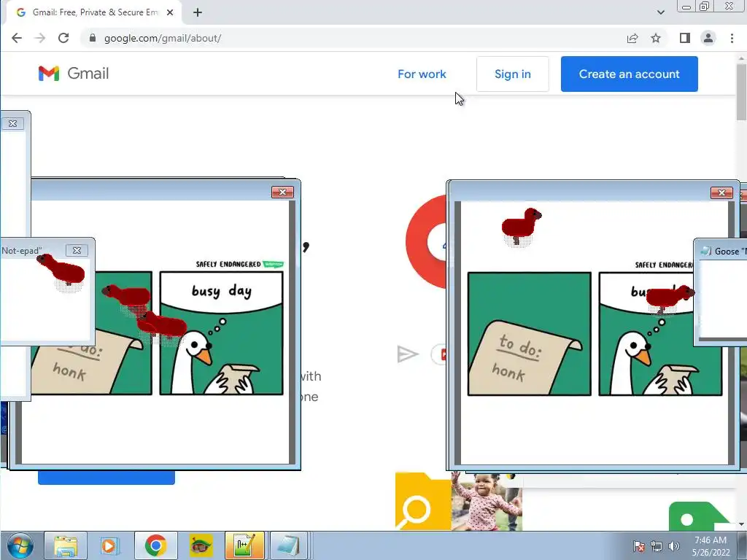Bookmark this page with the star icon
Screen dimensions: 747x560
pos(656,38)
